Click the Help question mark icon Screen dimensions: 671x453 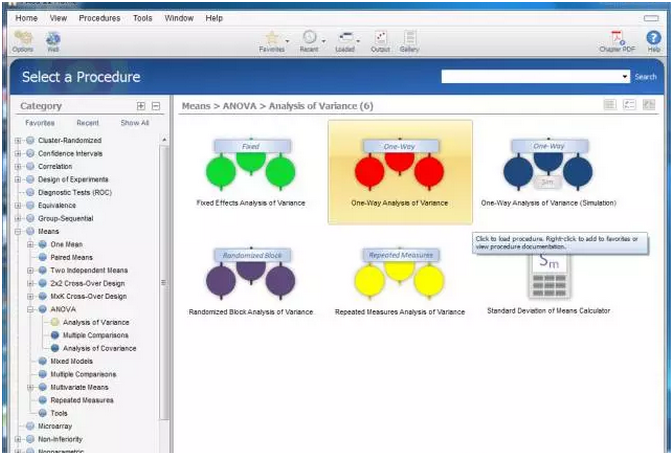(x=654, y=38)
